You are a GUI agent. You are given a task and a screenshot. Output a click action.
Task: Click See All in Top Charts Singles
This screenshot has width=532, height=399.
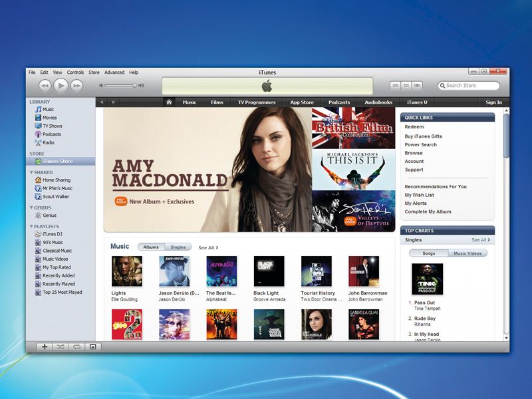coord(481,240)
